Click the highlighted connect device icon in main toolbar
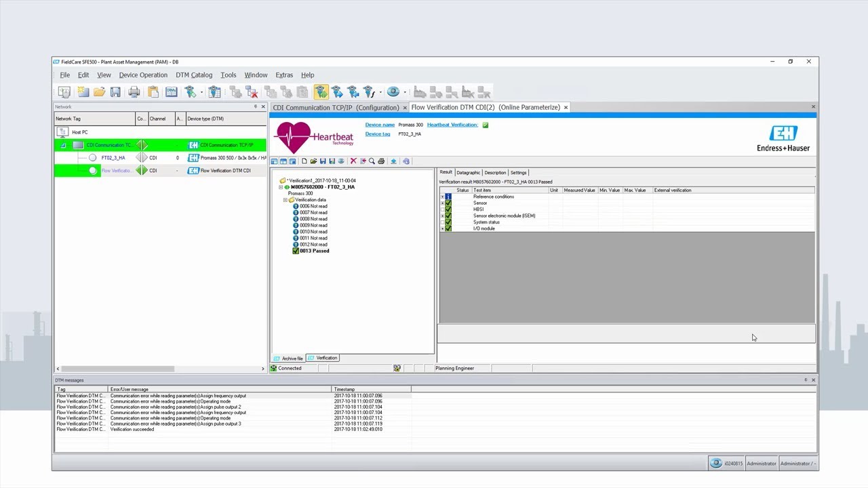Screen dimensions: 868x488 [321, 91]
